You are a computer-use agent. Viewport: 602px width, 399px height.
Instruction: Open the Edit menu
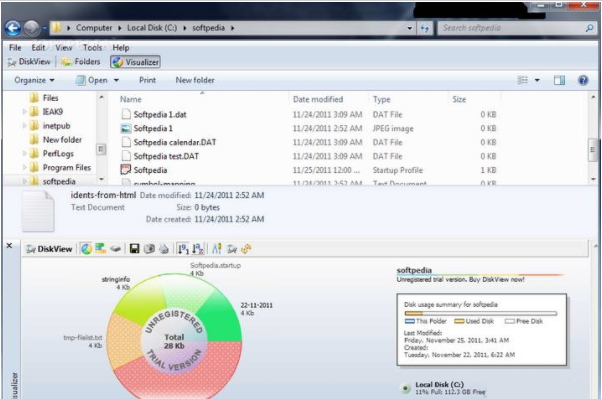pos(38,48)
